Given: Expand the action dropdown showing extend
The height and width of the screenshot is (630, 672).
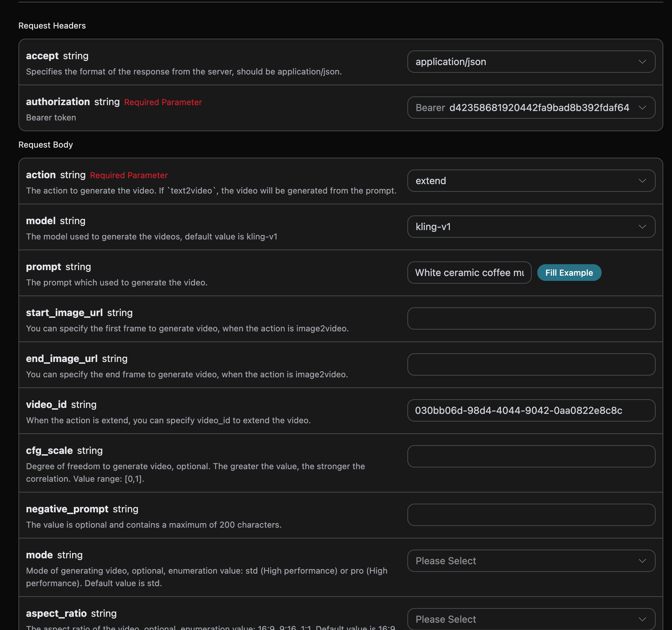Looking at the screenshot, I should 531,181.
